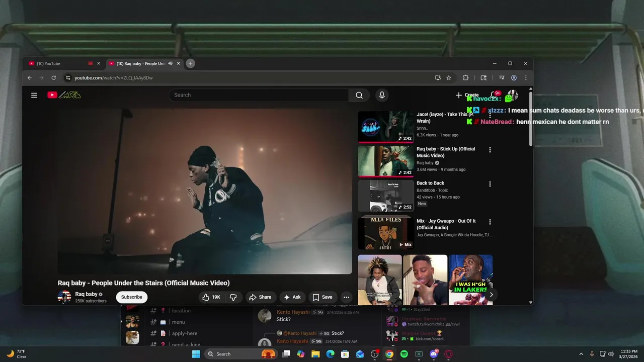Click the address bar URL
Viewport: 644px width, 362px height.
coord(114,78)
